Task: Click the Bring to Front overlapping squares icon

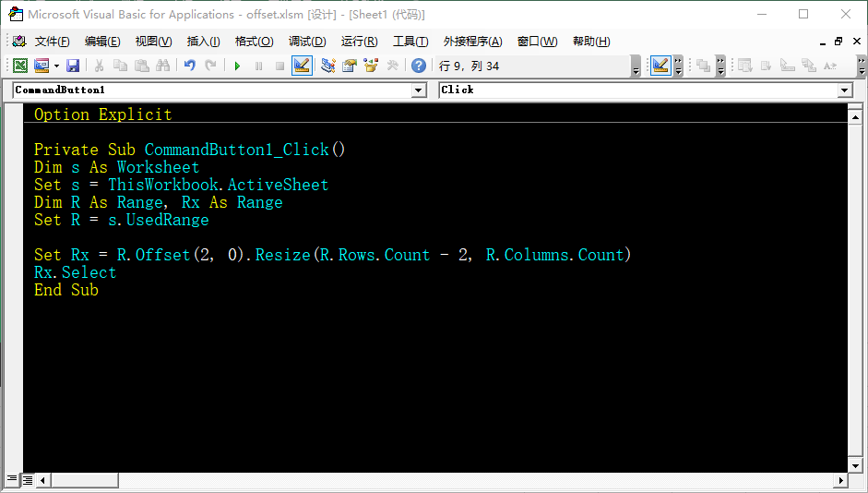Action: tap(704, 66)
